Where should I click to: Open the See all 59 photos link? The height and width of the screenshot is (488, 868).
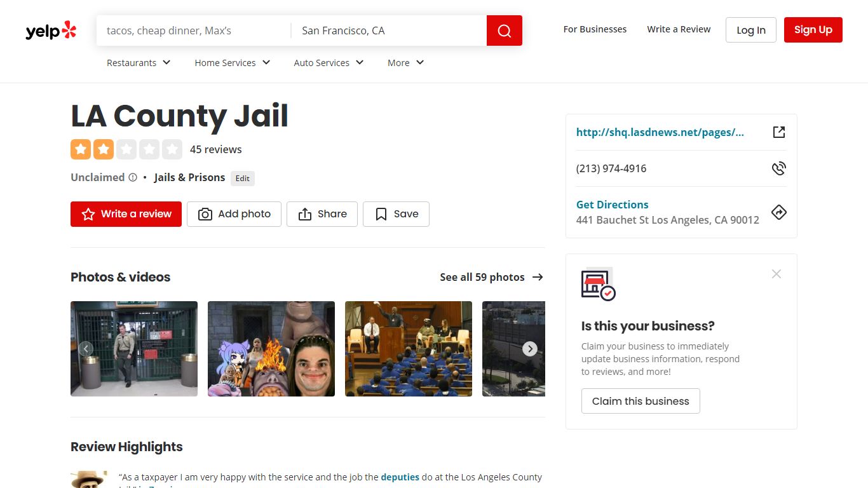491,277
